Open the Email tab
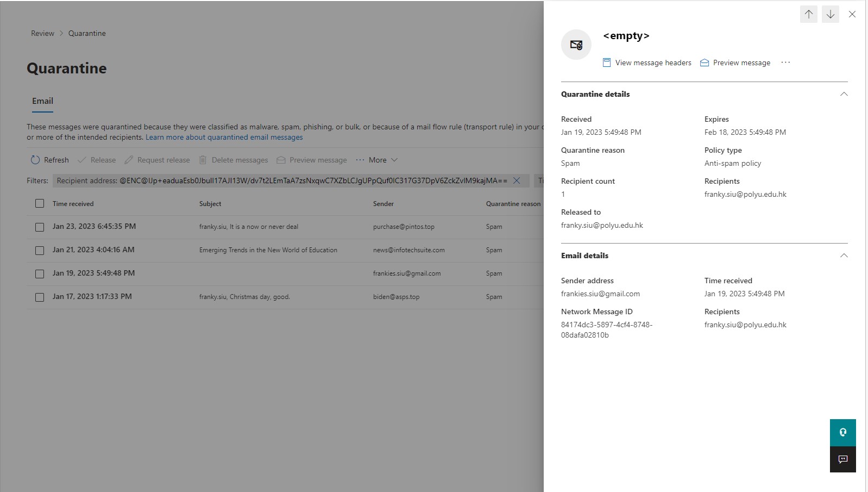 click(42, 101)
